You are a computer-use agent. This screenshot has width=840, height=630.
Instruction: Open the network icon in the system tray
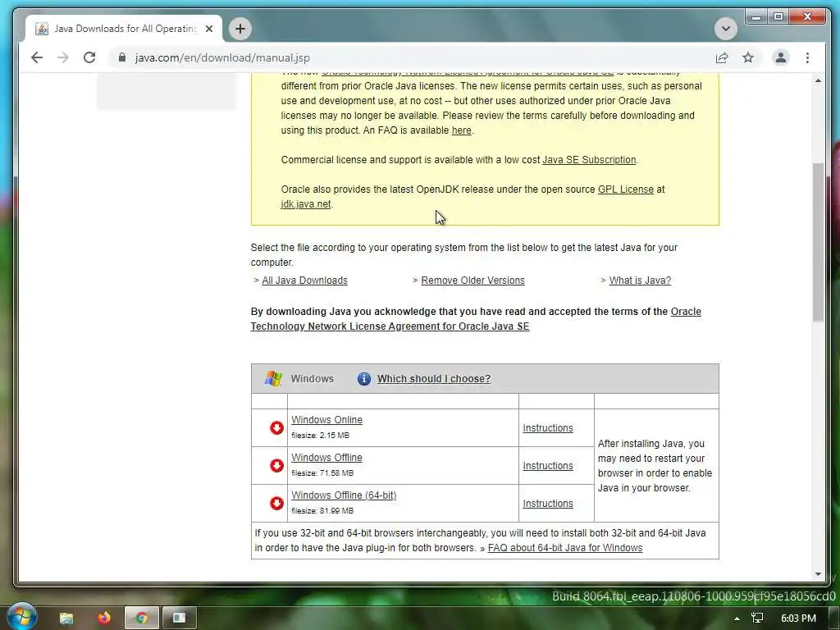click(757, 619)
